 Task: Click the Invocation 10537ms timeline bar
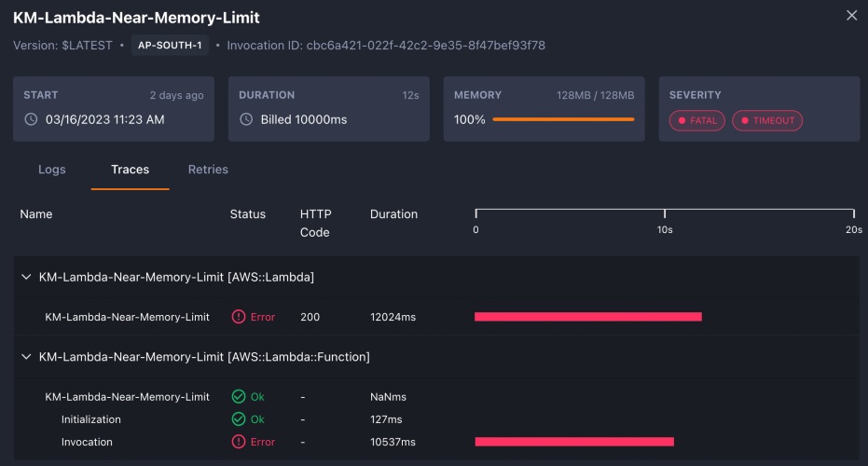[574, 442]
